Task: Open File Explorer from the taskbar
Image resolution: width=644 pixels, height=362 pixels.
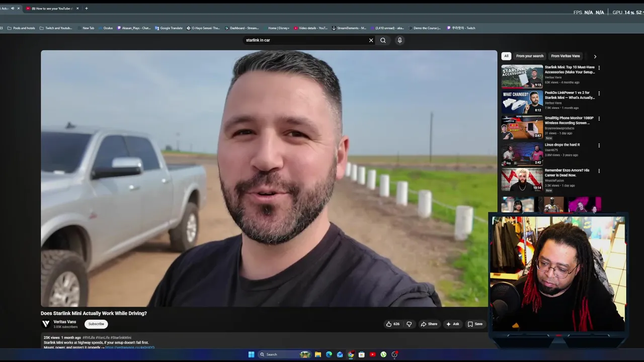Action: 318,354
